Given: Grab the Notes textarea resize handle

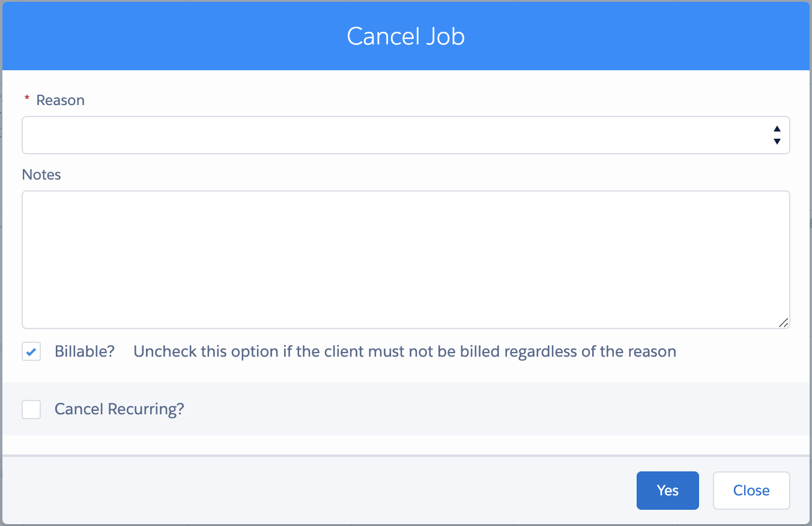Looking at the screenshot, I should click(x=783, y=322).
